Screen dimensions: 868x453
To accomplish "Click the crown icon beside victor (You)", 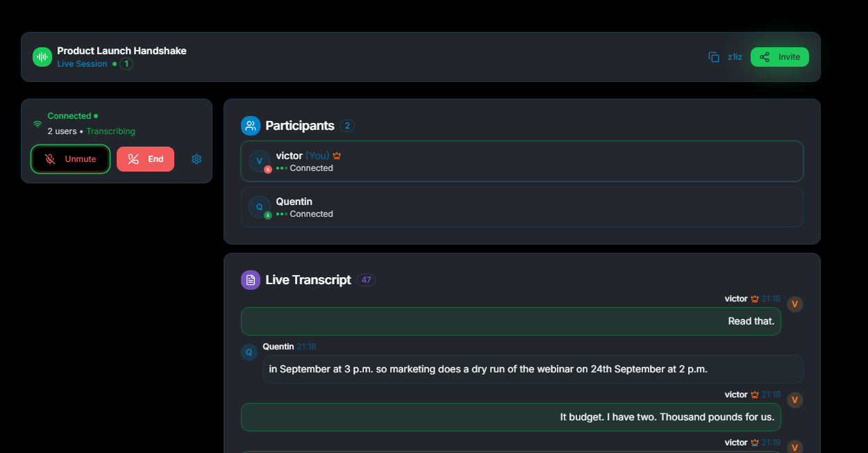I will tap(337, 156).
